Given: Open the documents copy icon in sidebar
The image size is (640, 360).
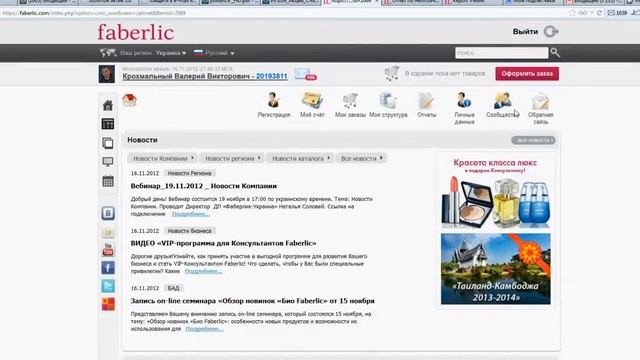Looking at the screenshot, I should 108,143.
